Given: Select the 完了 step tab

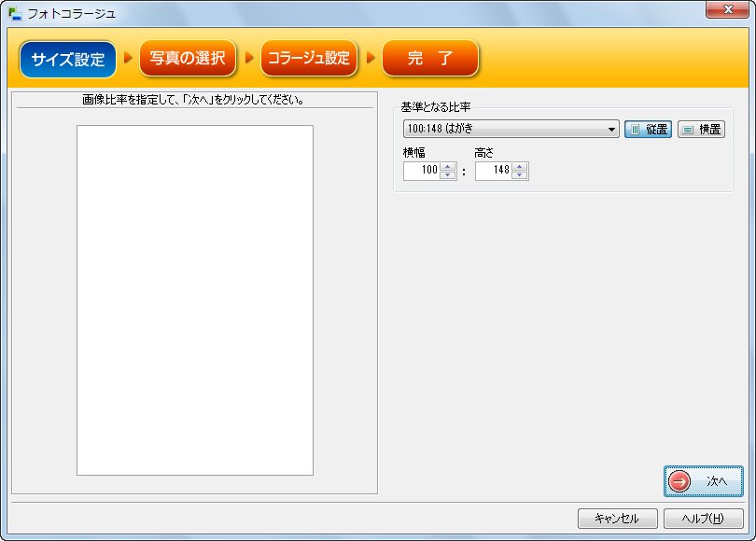Looking at the screenshot, I should click(430, 58).
